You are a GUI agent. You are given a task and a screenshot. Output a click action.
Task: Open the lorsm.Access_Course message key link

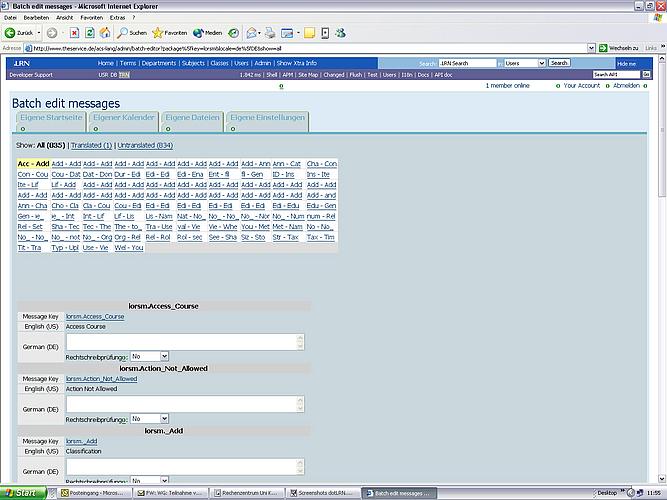pyautogui.click(x=95, y=317)
